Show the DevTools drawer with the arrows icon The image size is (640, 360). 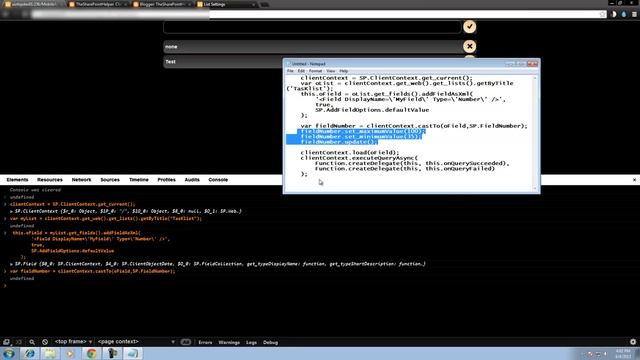19,342
